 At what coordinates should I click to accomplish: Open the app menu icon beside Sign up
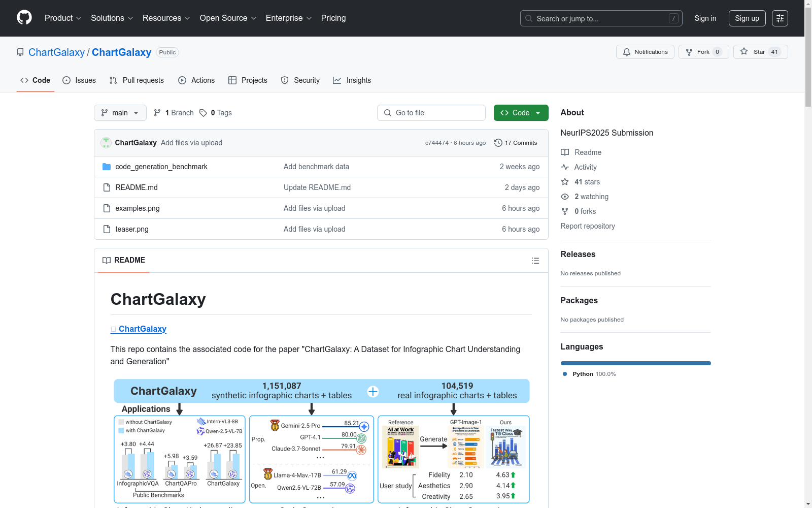[x=780, y=18]
